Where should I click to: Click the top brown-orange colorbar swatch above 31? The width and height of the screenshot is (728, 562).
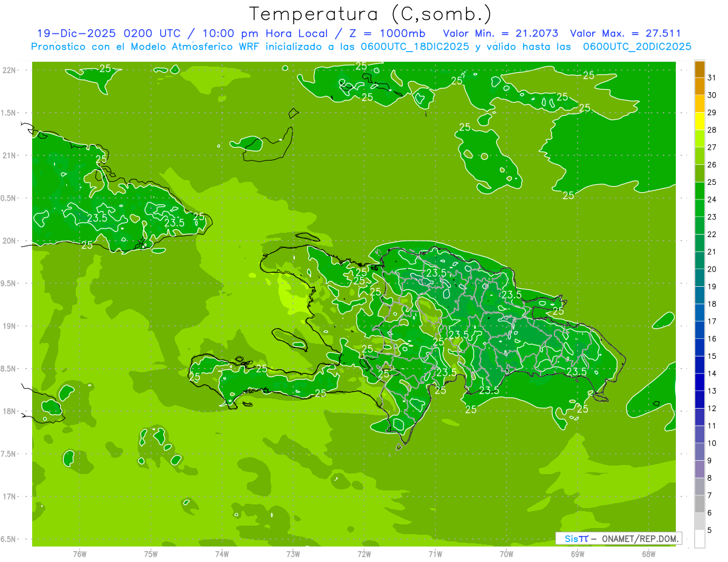pos(699,70)
